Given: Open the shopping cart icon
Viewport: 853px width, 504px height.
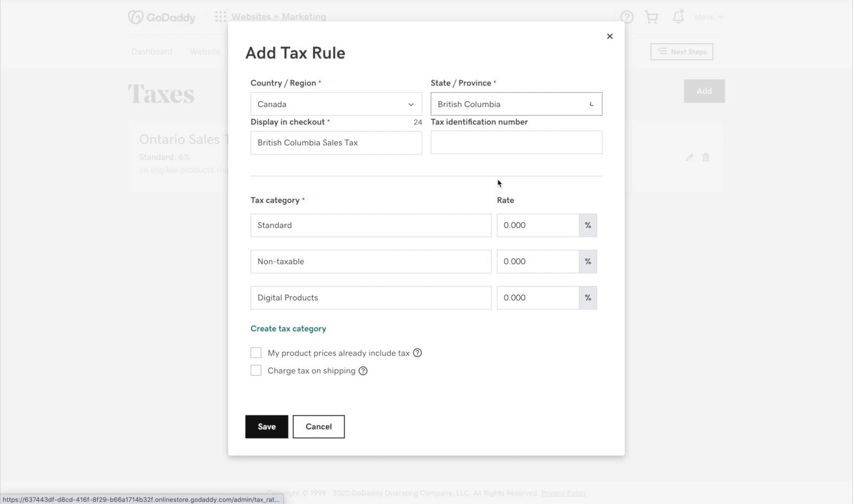Looking at the screenshot, I should 651,17.
